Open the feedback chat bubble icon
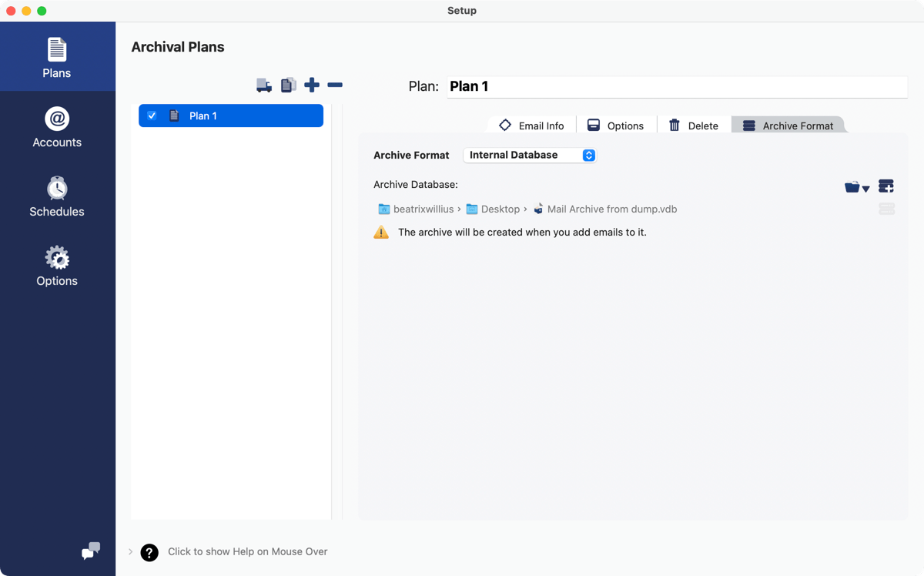This screenshot has height=576, width=924. click(x=90, y=551)
